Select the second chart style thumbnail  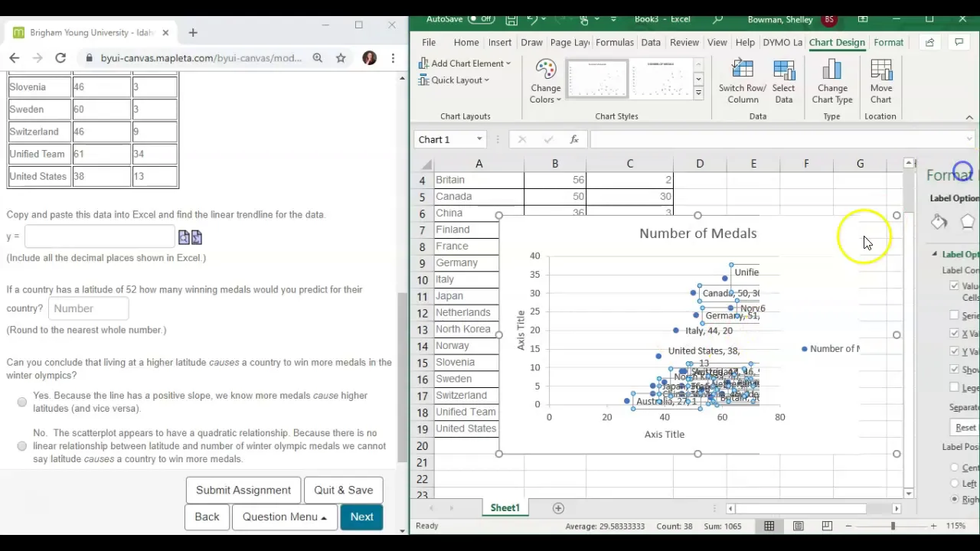(661, 79)
